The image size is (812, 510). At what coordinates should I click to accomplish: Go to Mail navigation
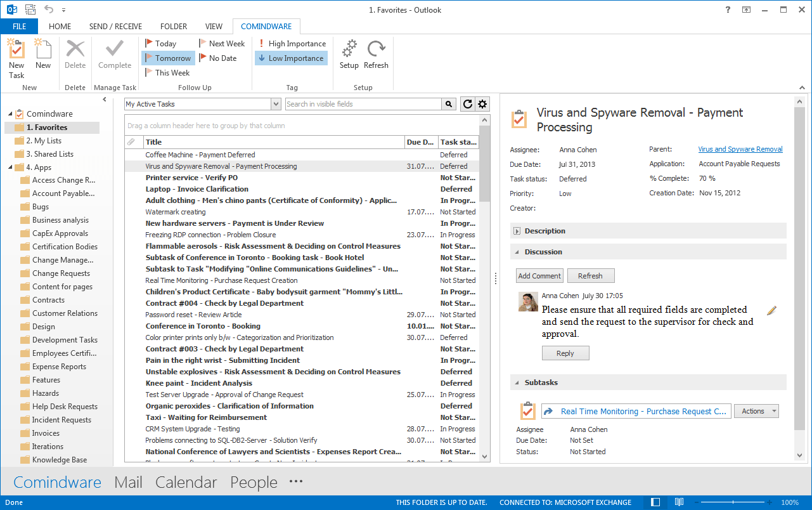128,482
